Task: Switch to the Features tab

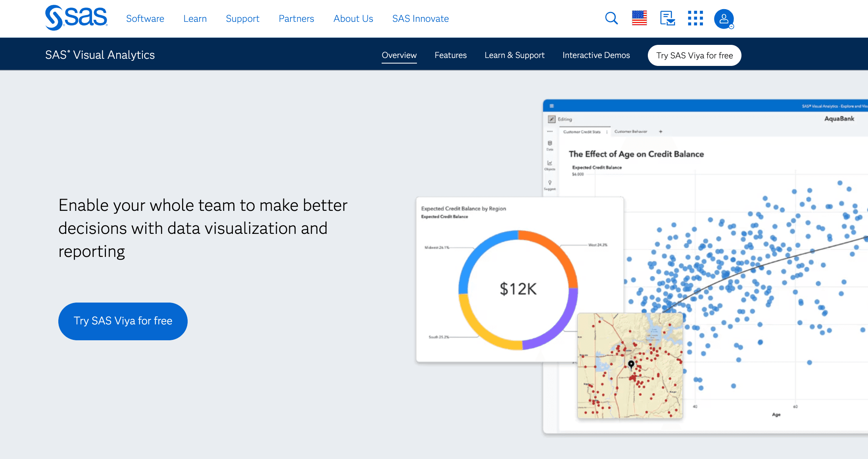Action: (x=450, y=55)
